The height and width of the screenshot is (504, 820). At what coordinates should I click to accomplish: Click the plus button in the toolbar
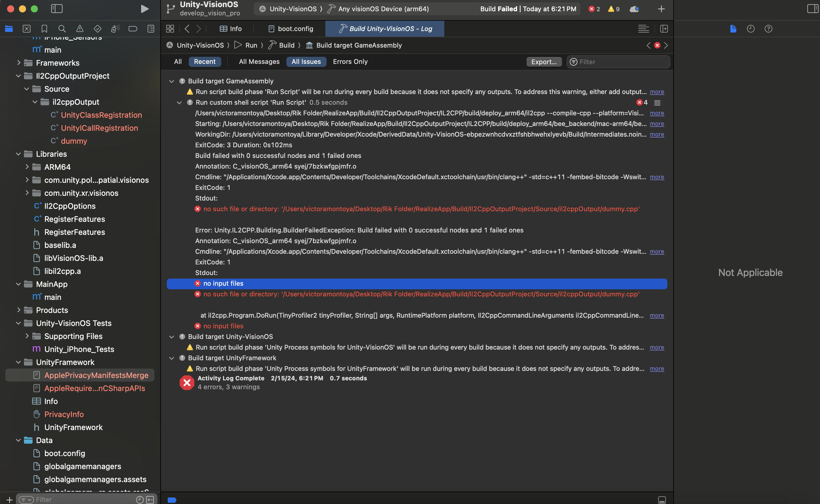[661, 9]
